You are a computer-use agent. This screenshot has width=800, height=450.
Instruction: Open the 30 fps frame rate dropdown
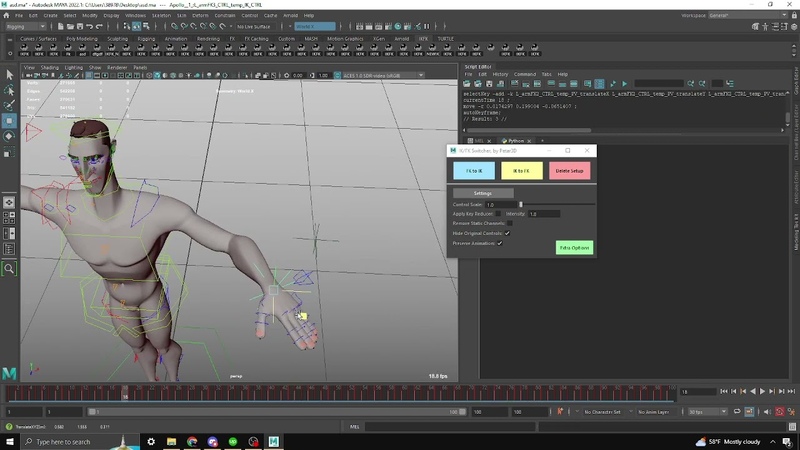(707, 412)
